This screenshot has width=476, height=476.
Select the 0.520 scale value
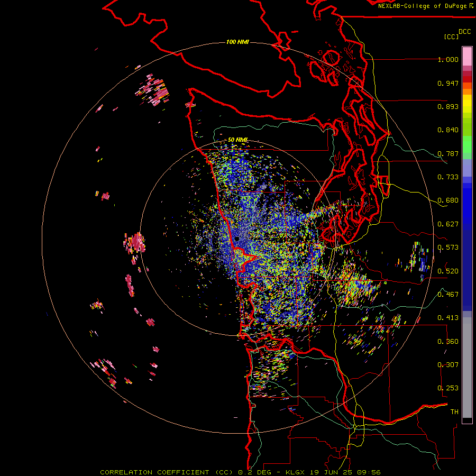[448, 271]
